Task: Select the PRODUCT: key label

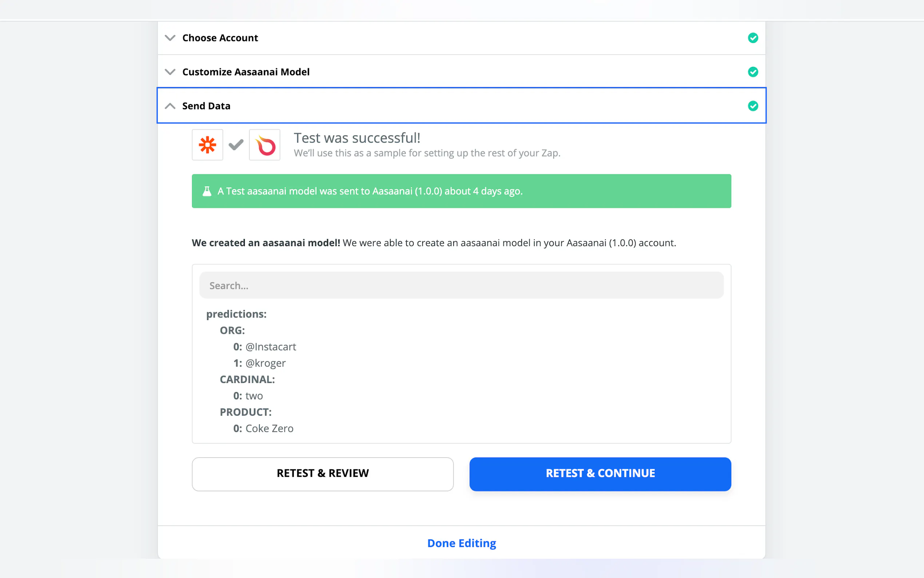Action: [x=246, y=412]
